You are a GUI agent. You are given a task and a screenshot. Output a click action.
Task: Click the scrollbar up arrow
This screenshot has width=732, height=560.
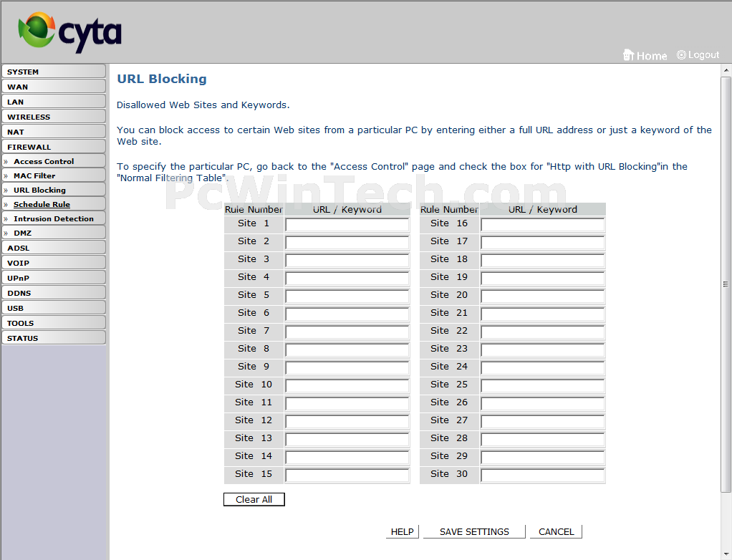pos(726,70)
